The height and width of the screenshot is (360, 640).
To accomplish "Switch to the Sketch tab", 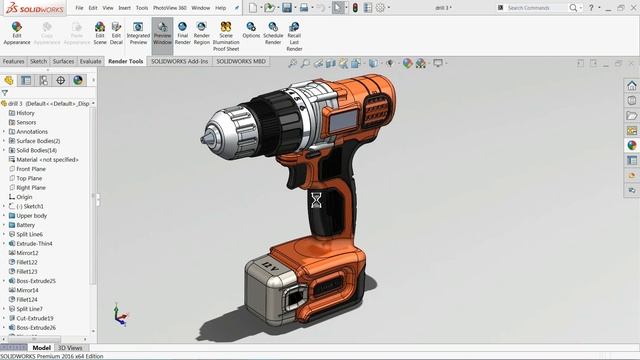I will pyautogui.click(x=38, y=61).
